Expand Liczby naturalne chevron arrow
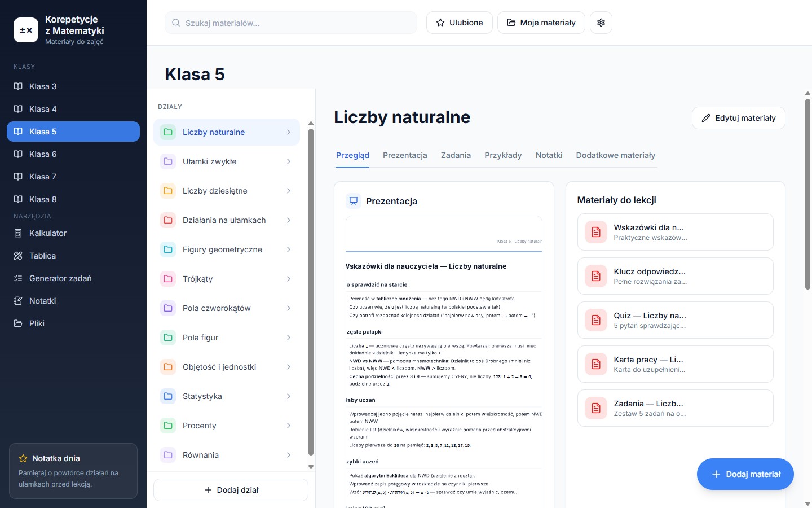 tap(289, 132)
